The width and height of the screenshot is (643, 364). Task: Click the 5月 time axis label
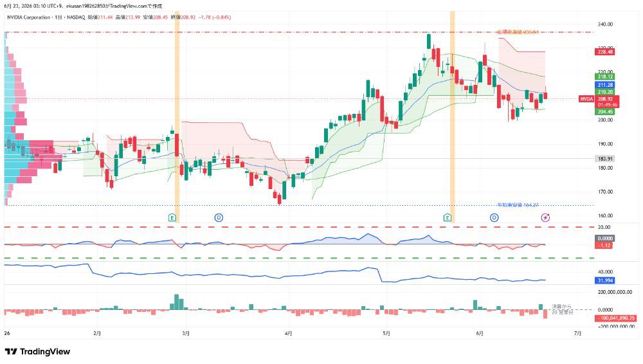click(x=386, y=334)
